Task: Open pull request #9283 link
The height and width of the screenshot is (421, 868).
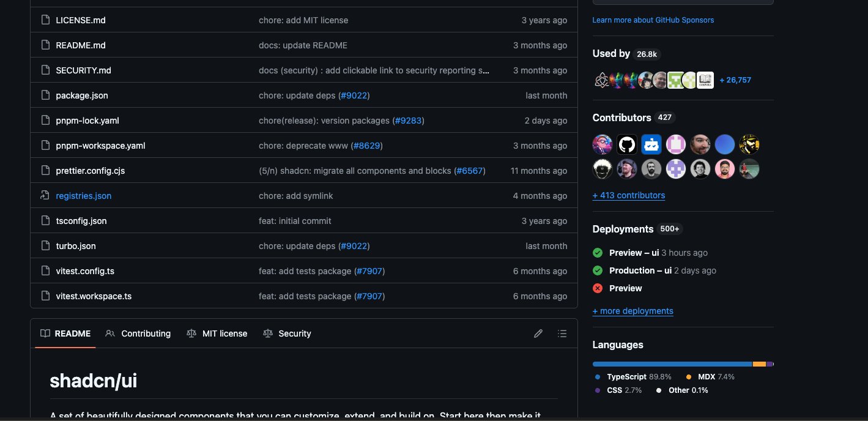Action: pos(408,121)
